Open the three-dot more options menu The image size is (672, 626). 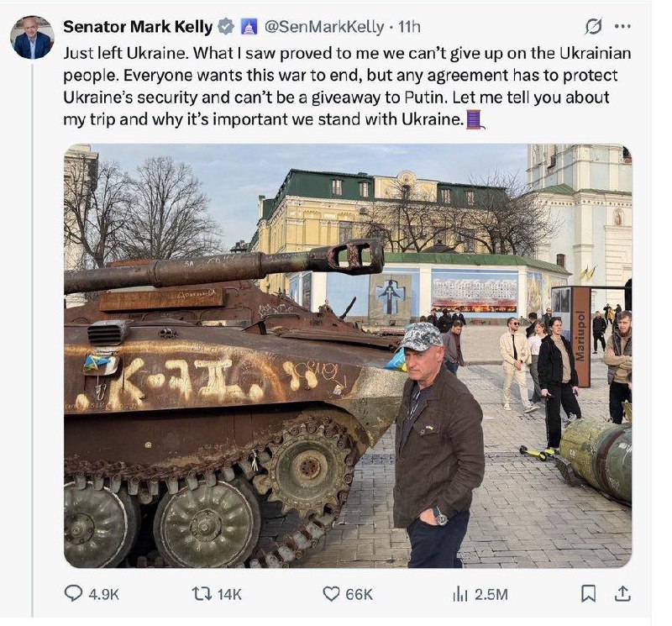click(623, 26)
